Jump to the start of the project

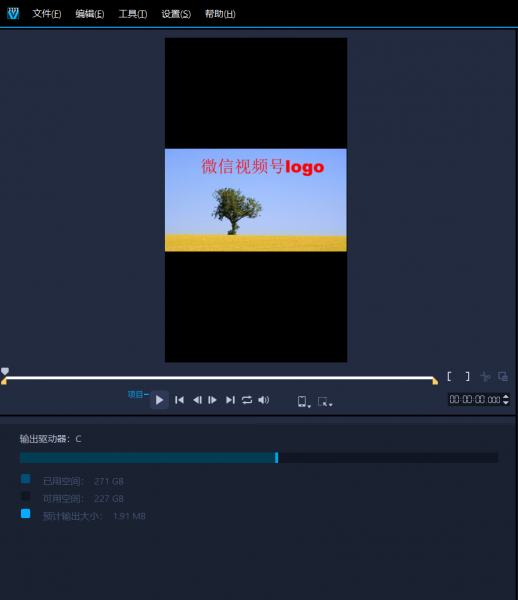pos(179,400)
